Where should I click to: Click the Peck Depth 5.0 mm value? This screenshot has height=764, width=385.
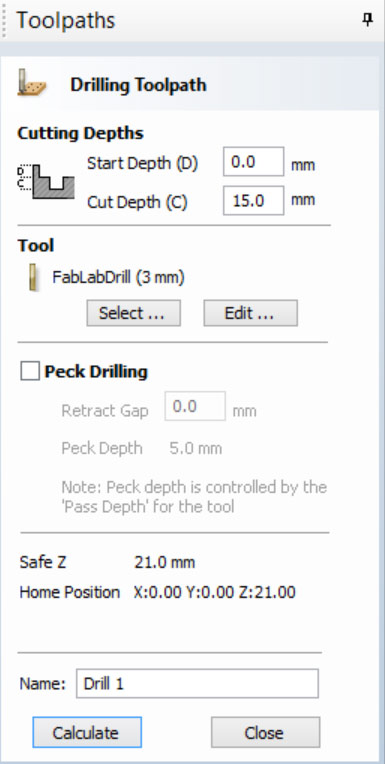195,448
